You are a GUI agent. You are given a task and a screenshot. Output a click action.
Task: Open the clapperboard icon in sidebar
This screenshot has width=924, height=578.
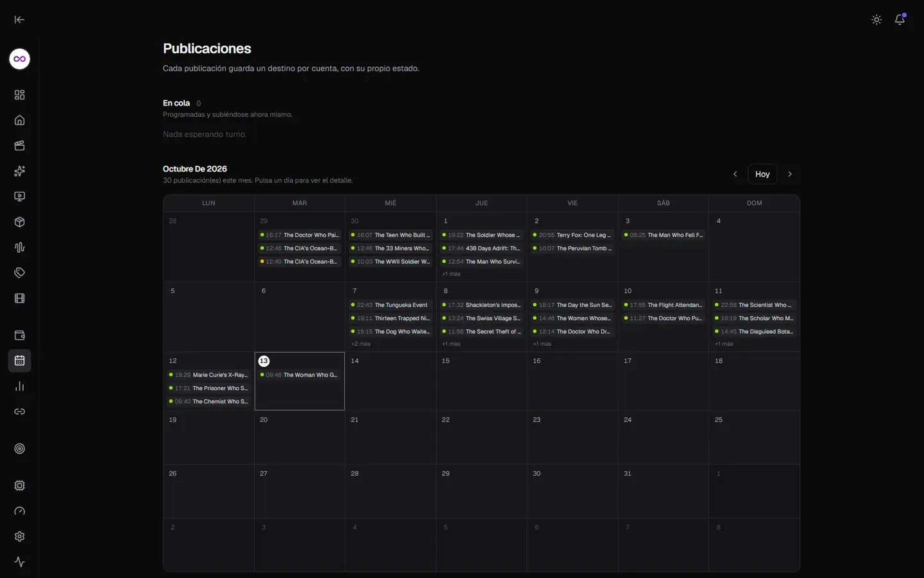click(x=20, y=146)
